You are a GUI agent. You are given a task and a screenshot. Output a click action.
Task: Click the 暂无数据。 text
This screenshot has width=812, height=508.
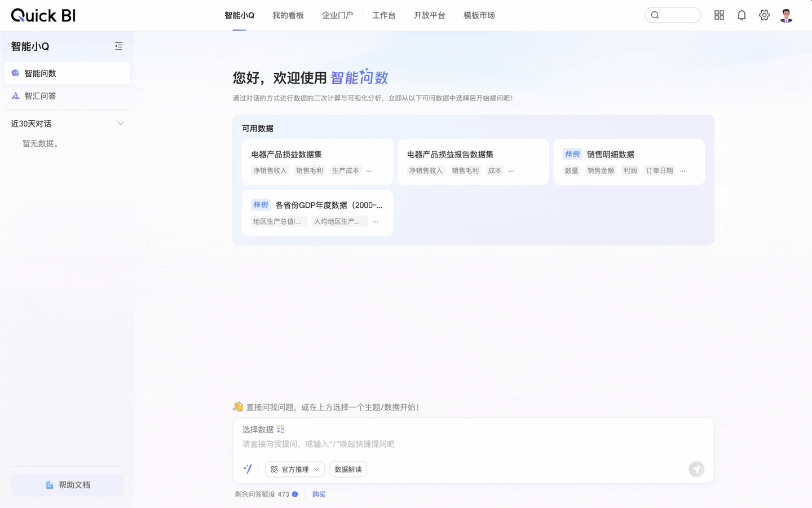pos(42,143)
